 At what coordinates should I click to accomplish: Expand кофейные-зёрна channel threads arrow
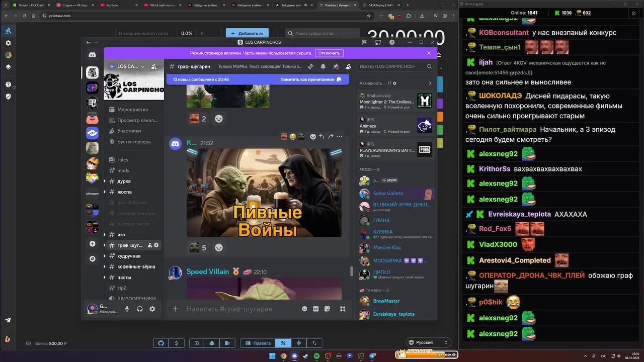click(x=105, y=266)
